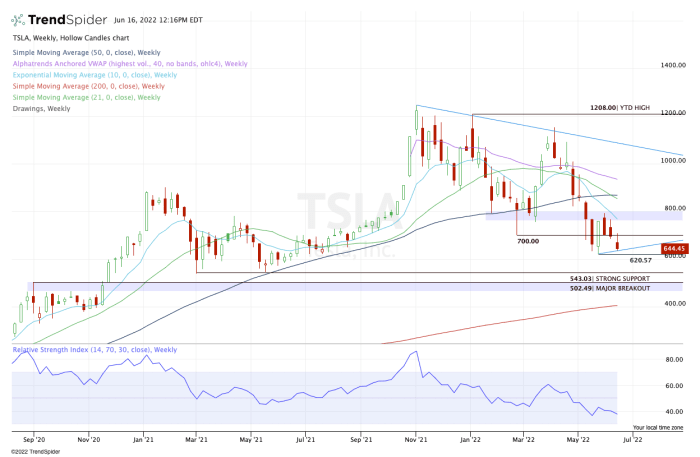Select the timestamp 'Jun 16, 2022 12:16PM EDT'
Viewport: 700px width, 457px height.
tap(158, 20)
